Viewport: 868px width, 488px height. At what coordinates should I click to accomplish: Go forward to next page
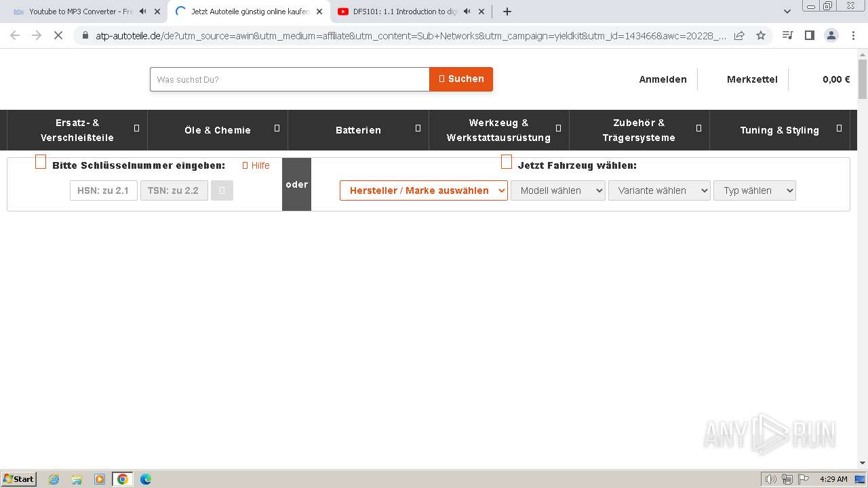pos(37,35)
